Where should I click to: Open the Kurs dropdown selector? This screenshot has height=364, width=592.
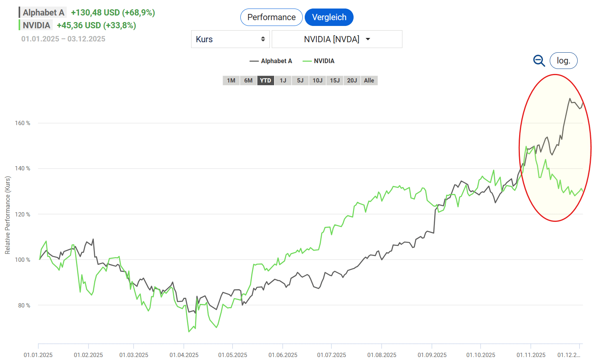(230, 39)
